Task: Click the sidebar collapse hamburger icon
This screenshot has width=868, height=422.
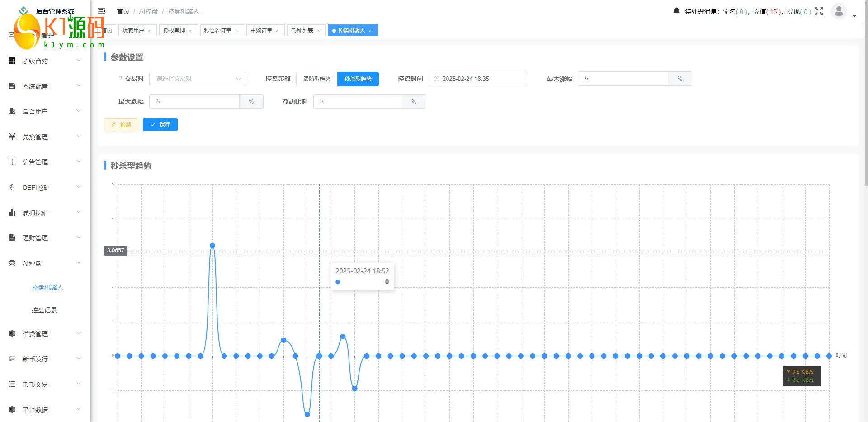Action: 102,11
